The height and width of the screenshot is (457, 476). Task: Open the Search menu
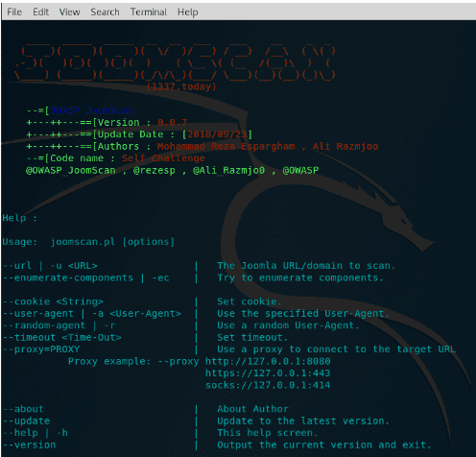tap(105, 12)
